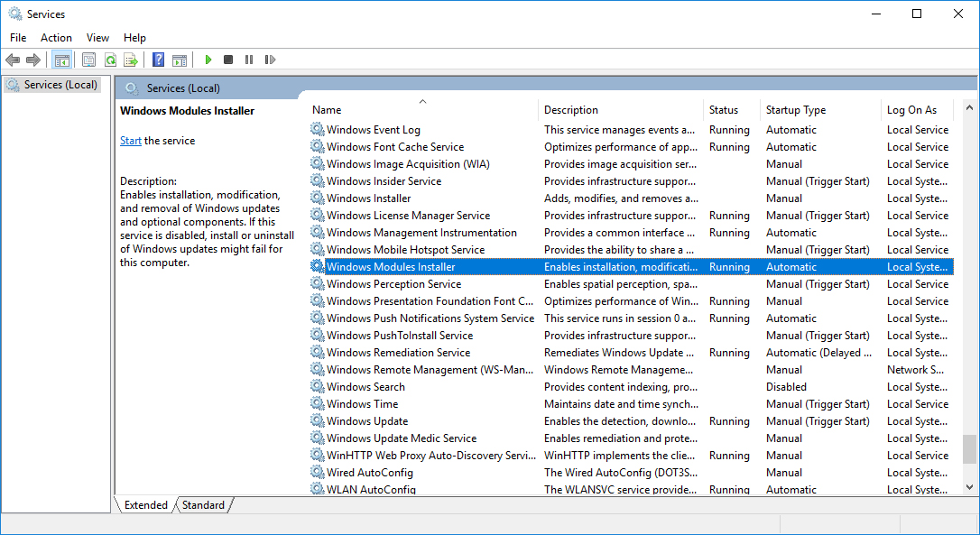Toggle Show/Hide Action Pane icon
Viewport: 980px width, 535px height.
click(x=180, y=60)
